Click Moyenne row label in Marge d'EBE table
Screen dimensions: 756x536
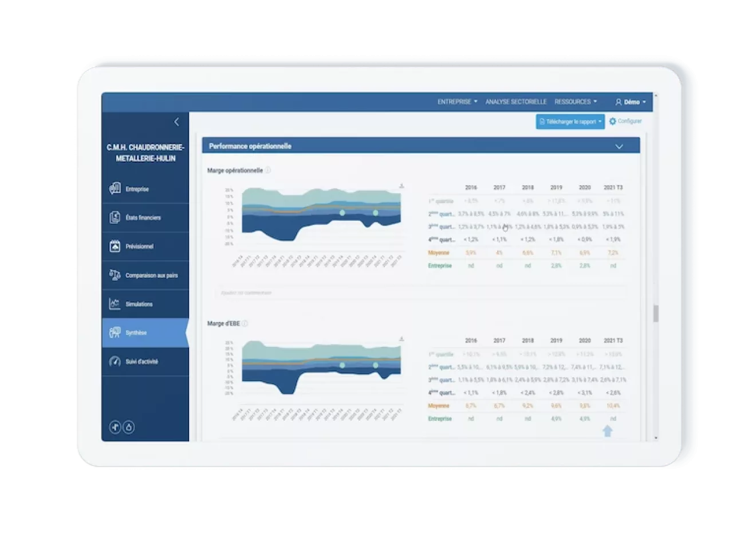(439, 406)
